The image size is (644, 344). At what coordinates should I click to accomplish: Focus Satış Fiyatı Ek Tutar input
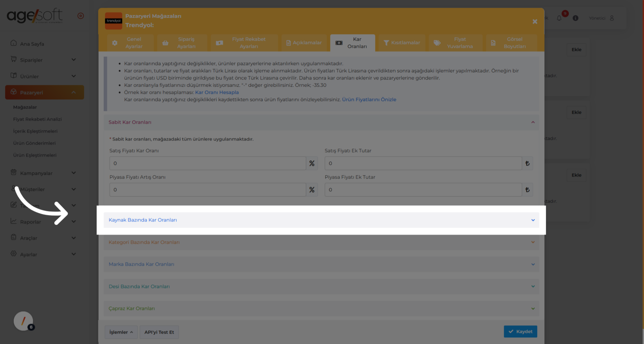[423, 163]
